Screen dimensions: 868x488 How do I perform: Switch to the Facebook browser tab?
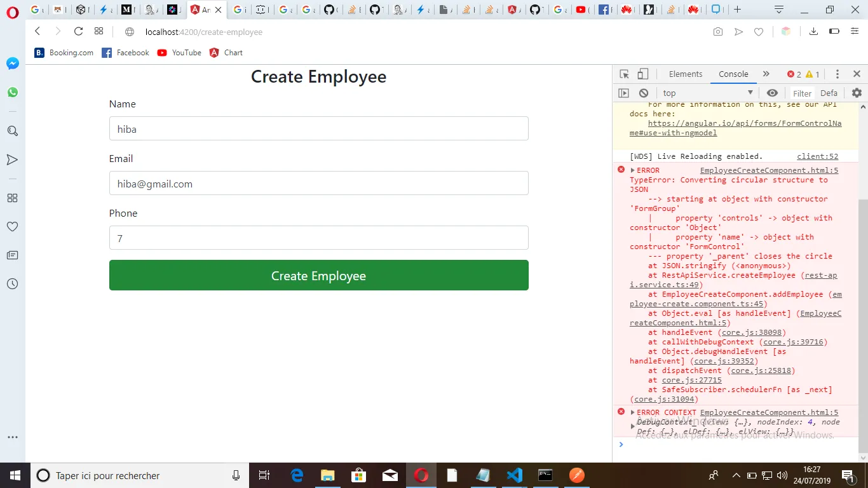click(605, 10)
